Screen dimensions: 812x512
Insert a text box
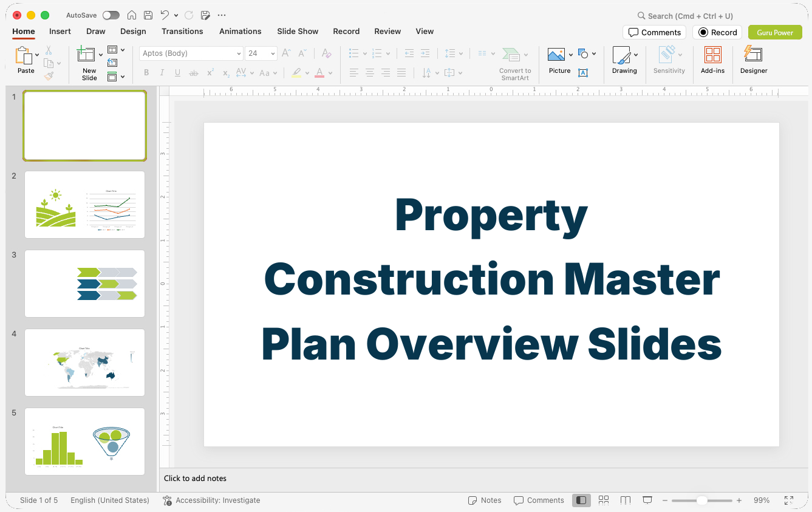583,73
